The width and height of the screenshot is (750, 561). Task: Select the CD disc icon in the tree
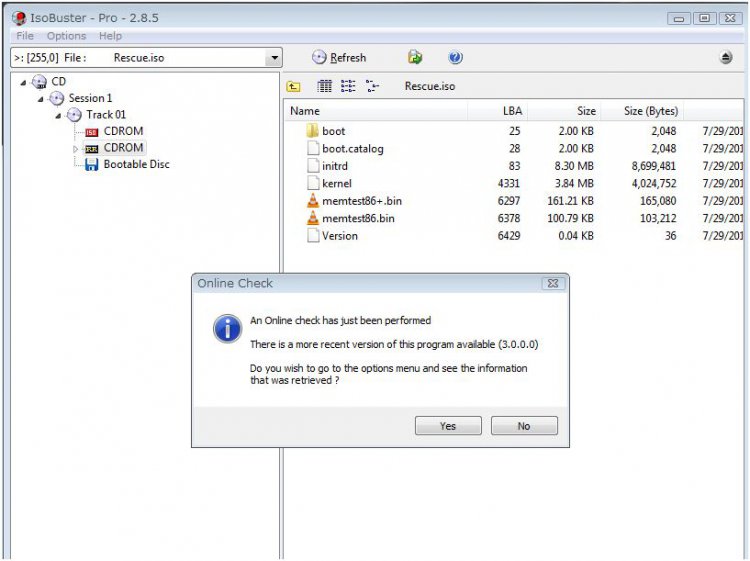pos(39,82)
